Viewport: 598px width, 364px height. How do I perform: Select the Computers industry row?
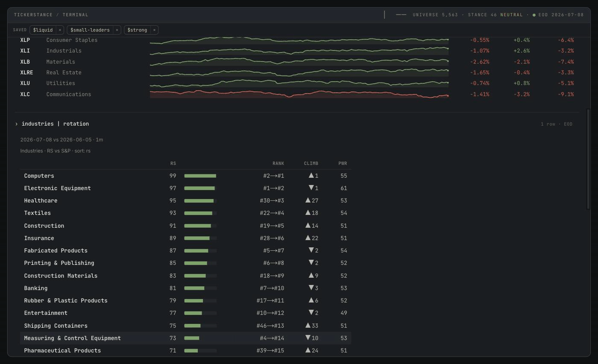[x=185, y=176]
